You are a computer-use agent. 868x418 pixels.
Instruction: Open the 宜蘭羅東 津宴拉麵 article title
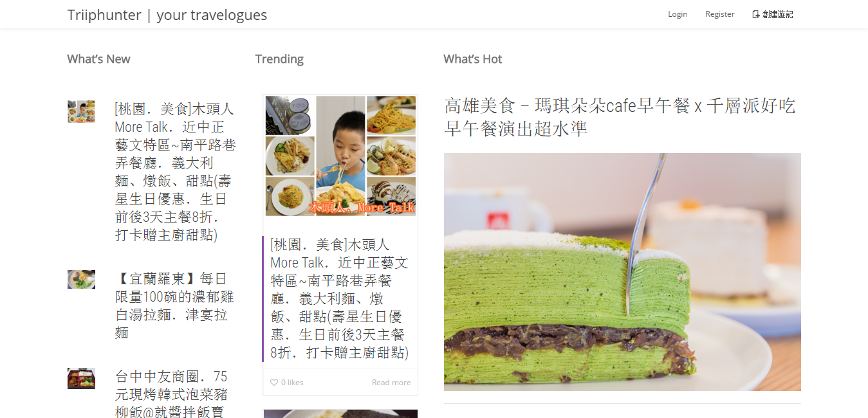174,305
